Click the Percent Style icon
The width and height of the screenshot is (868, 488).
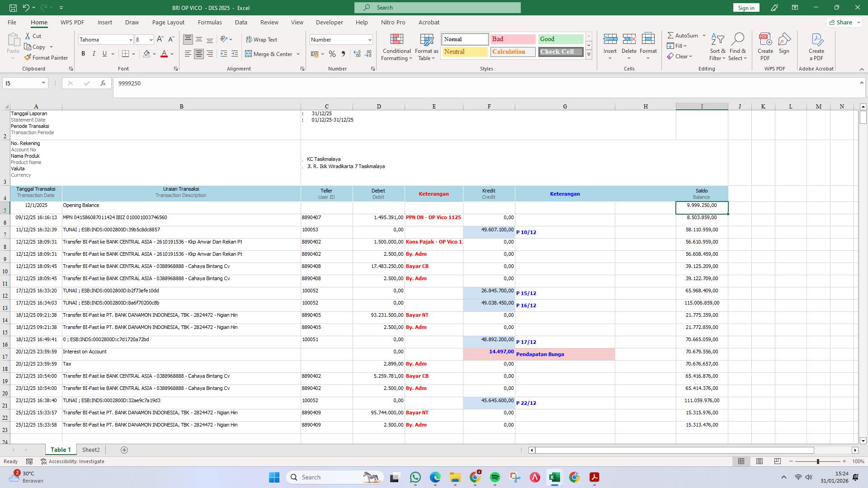[332, 54]
